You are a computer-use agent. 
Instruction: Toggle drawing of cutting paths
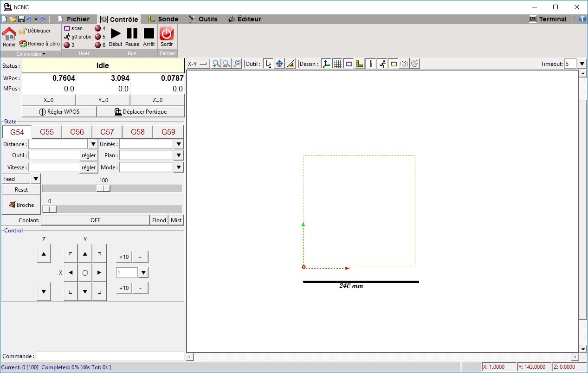pos(371,64)
